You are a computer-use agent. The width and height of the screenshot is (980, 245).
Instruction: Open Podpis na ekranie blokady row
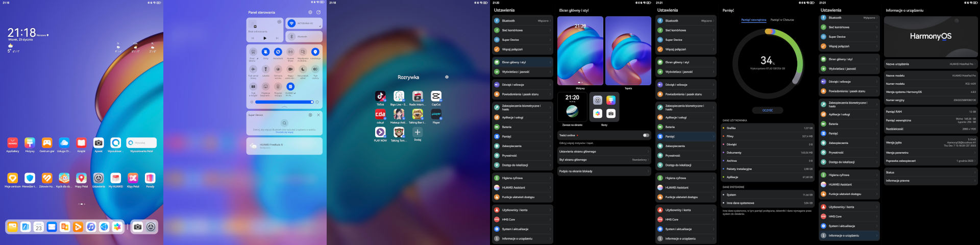click(x=604, y=171)
